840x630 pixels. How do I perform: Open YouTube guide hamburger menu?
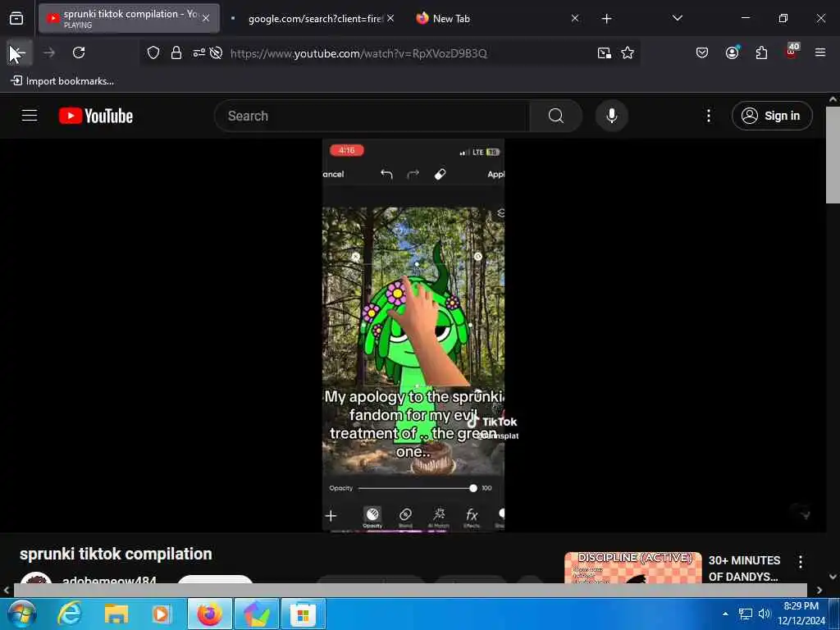click(30, 115)
